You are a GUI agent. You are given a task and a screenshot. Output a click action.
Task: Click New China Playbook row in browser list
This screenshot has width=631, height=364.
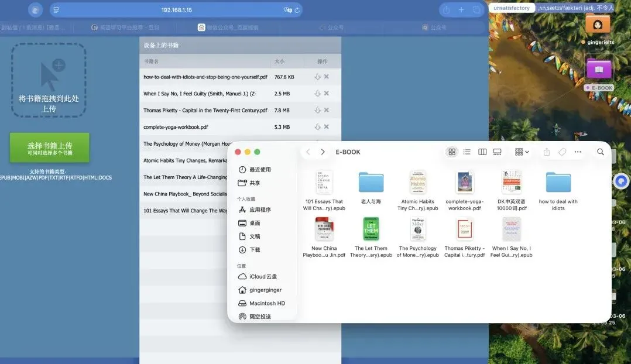(184, 194)
